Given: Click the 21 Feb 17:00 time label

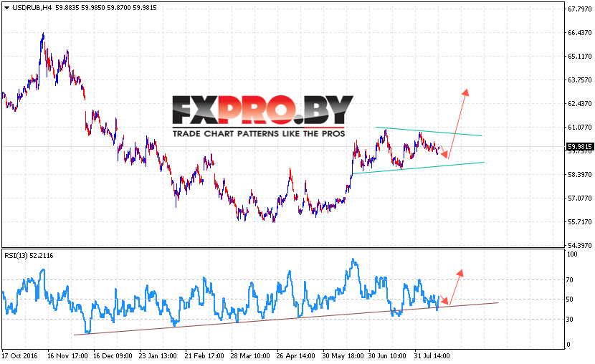Looking at the screenshot, I should pyautogui.click(x=204, y=356).
